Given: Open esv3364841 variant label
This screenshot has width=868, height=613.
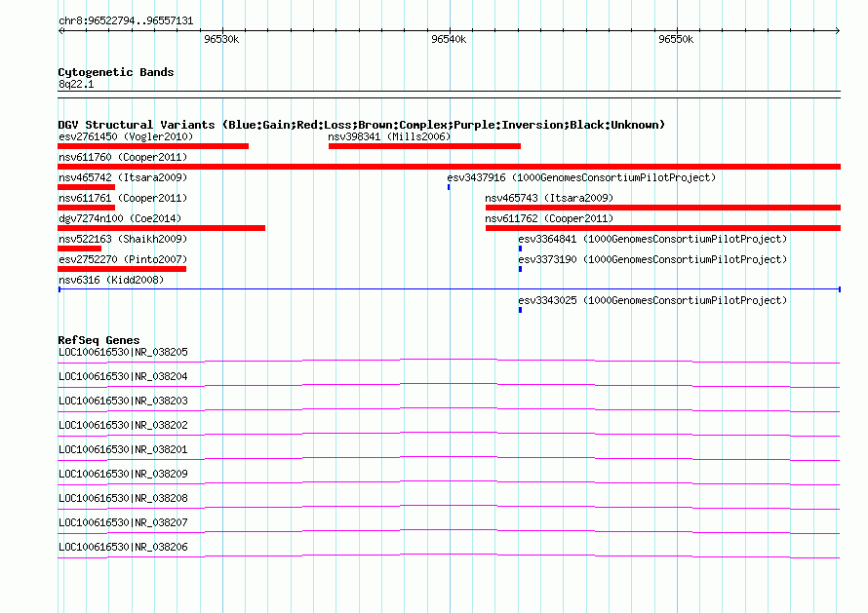Looking at the screenshot, I should [x=652, y=239].
